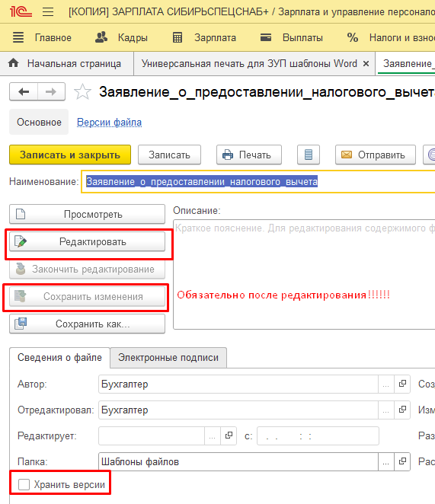Open selection for the Отредактировал field ellipsis
The image size is (435, 504).
click(x=386, y=410)
